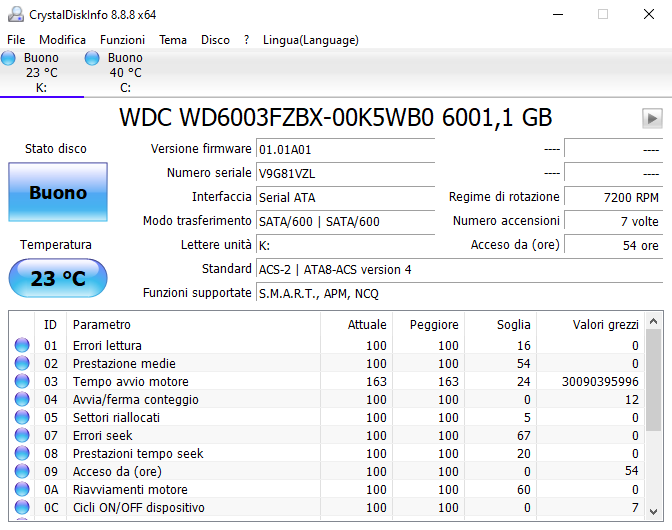Click the blue status orb for drive K:
Viewport: 672px width, 530px height.
click(x=8, y=58)
